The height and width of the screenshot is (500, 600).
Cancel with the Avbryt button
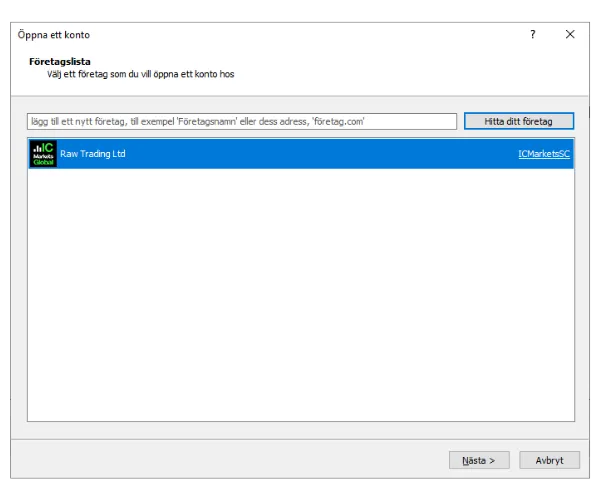[549, 460]
